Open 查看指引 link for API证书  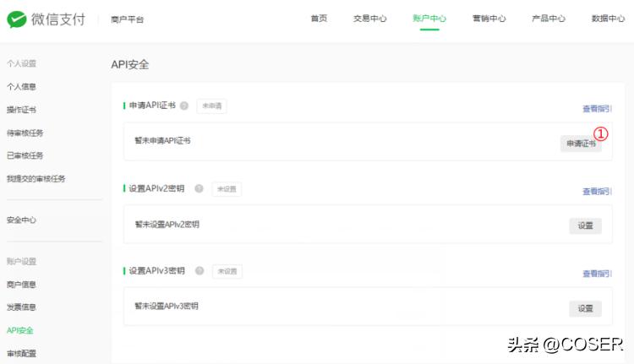[x=597, y=109]
